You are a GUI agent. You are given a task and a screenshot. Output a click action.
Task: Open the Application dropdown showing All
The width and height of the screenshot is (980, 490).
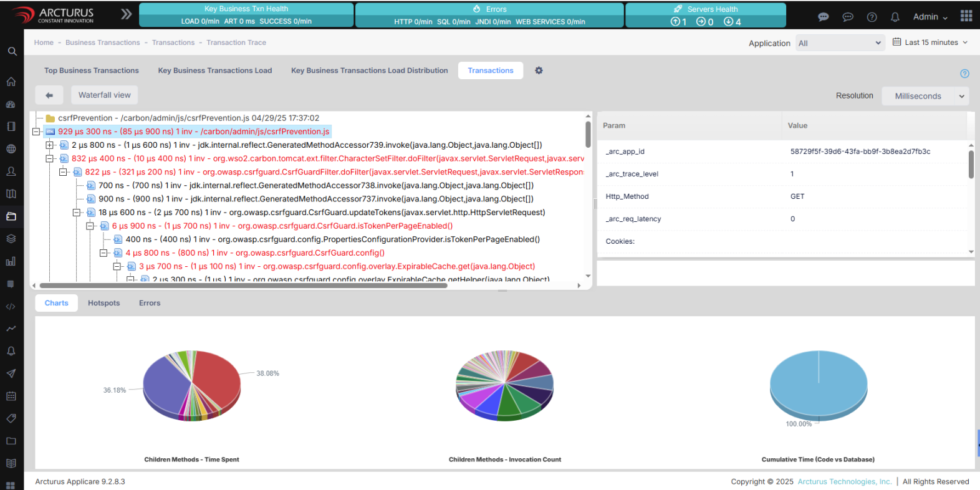tap(840, 43)
